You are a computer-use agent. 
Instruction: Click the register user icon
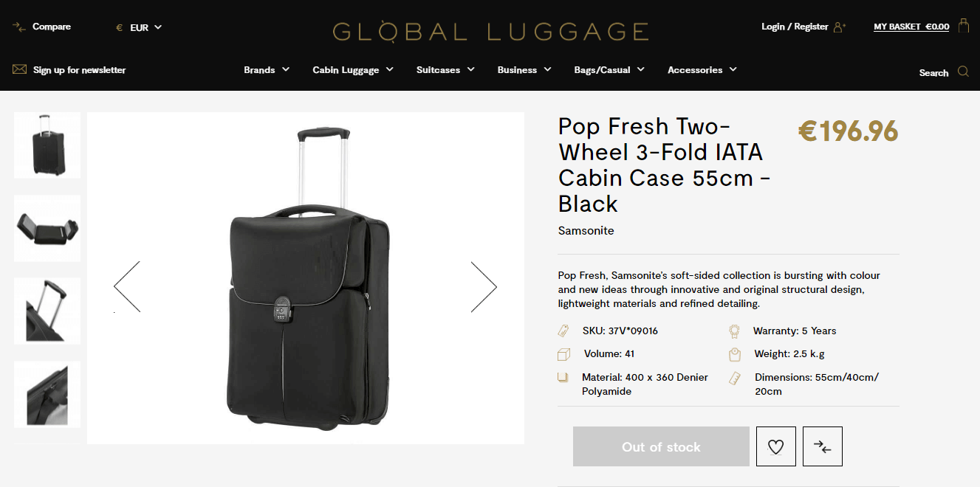click(x=839, y=27)
